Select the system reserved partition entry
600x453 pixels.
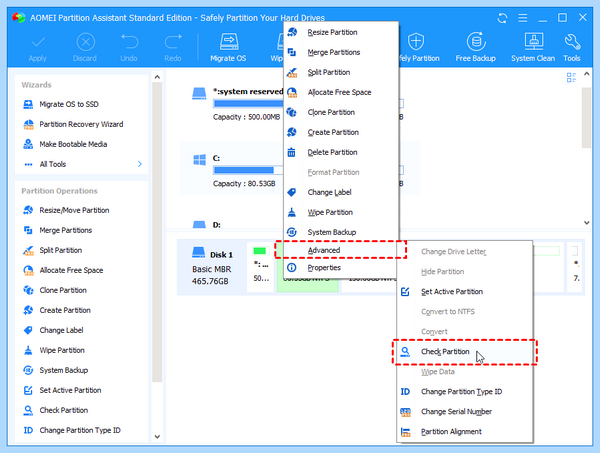(232, 103)
